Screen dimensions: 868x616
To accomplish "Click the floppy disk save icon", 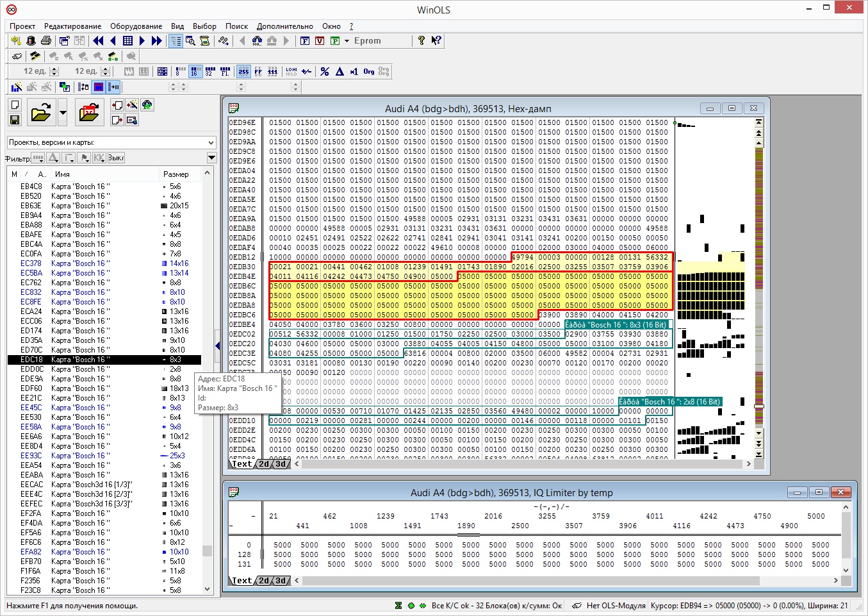I will tap(15, 119).
